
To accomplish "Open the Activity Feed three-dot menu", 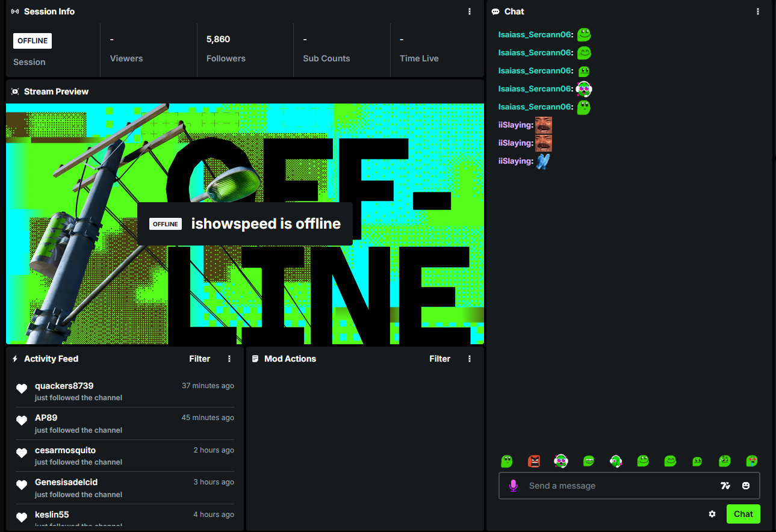I will tap(229, 359).
